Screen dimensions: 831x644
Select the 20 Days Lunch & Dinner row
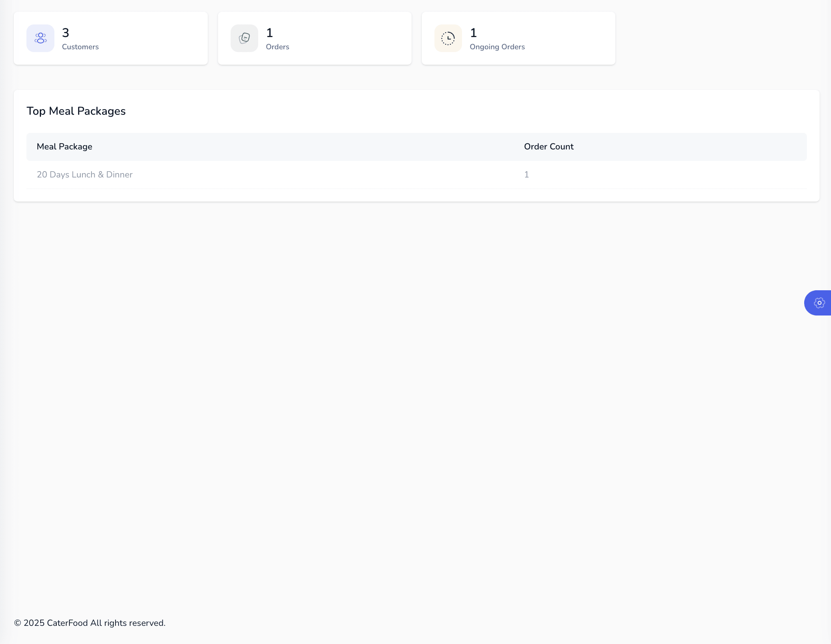pyautogui.click(x=85, y=174)
